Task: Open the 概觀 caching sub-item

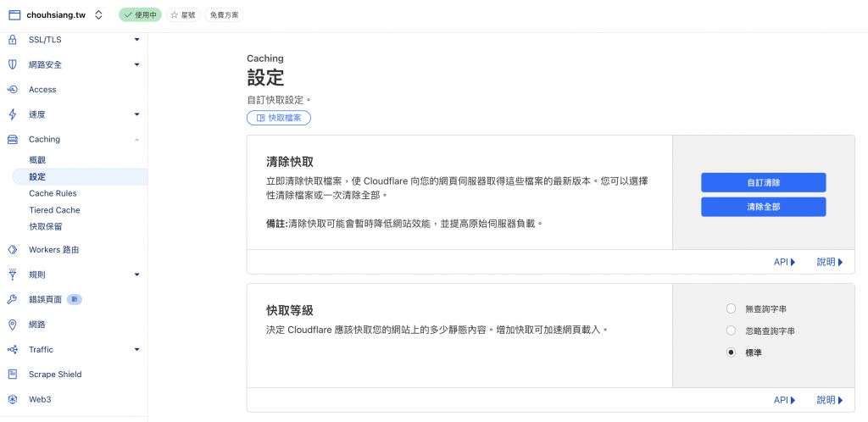Action: pyautogui.click(x=37, y=160)
